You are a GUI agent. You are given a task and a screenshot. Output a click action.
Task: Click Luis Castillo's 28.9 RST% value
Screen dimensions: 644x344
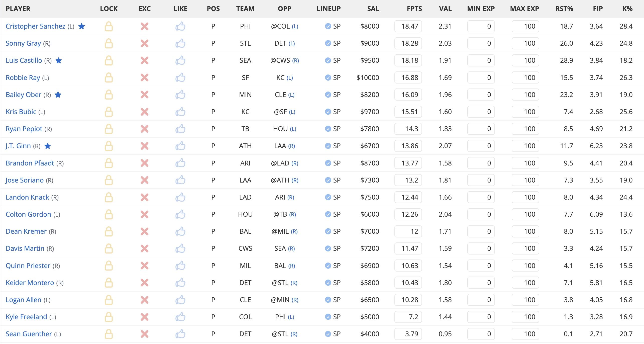[566, 60]
